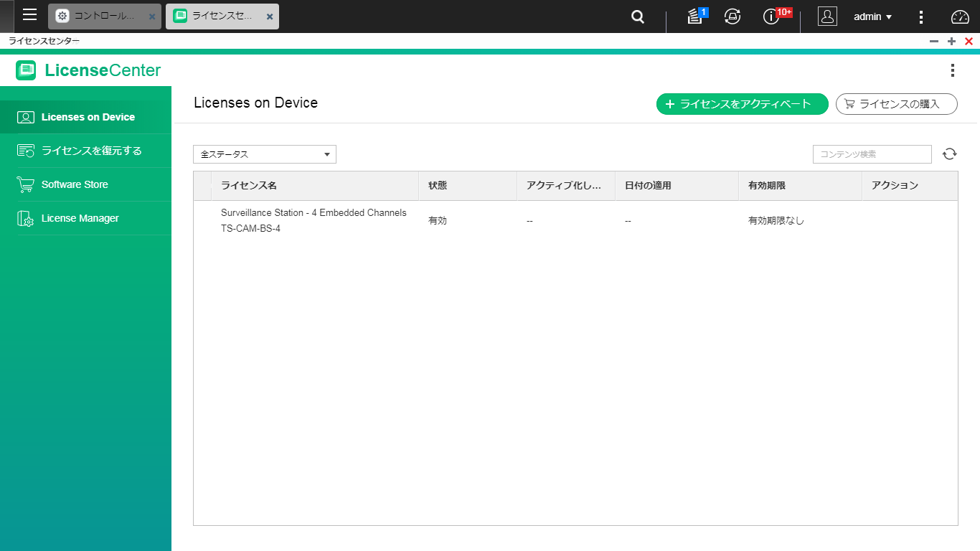
Task: Open License Manager in sidebar
Action: click(86, 218)
